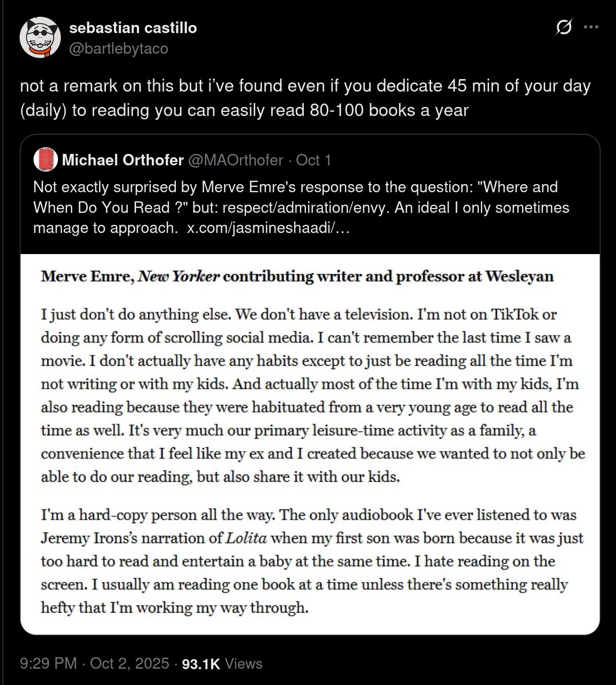Open the three-dot more options menu

592,27
